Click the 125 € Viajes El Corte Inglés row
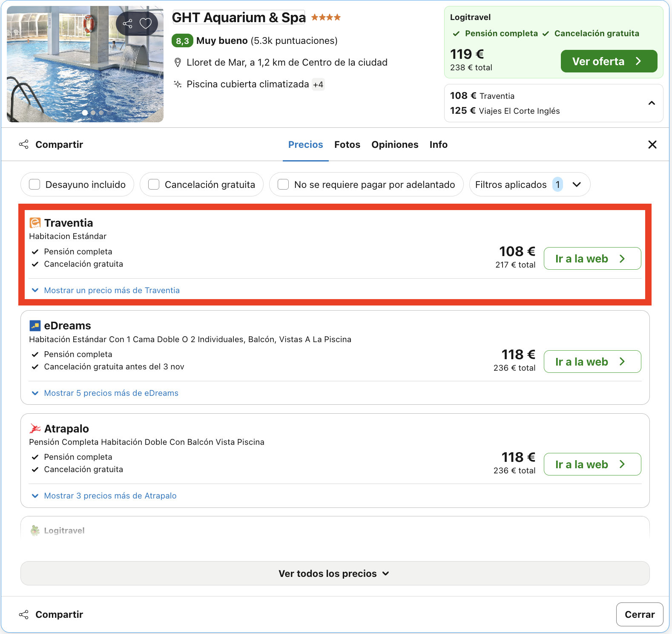672x634 pixels. [505, 111]
